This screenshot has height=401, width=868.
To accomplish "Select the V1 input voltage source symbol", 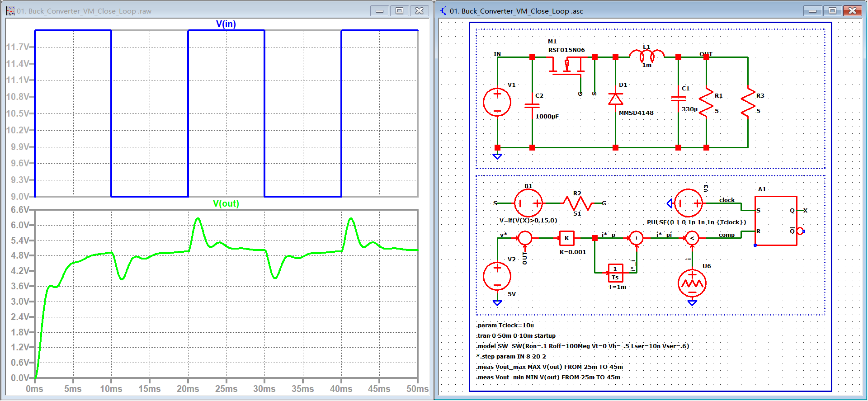I will click(x=497, y=102).
